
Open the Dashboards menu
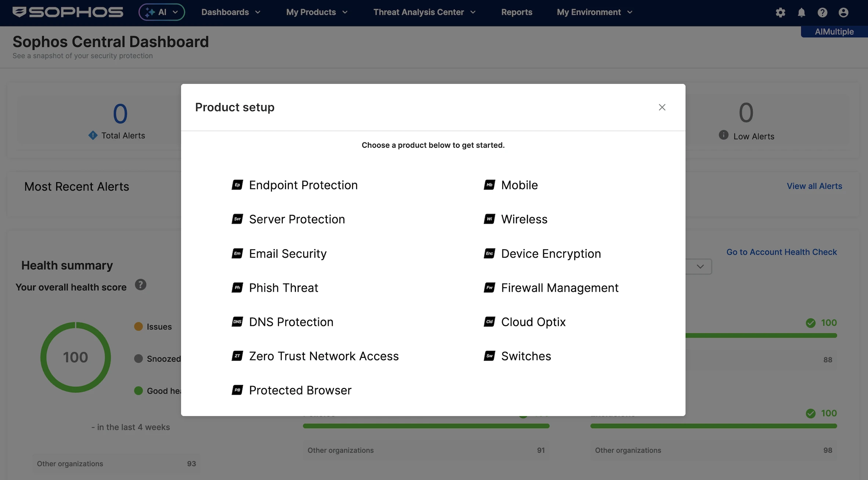[231, 12]
